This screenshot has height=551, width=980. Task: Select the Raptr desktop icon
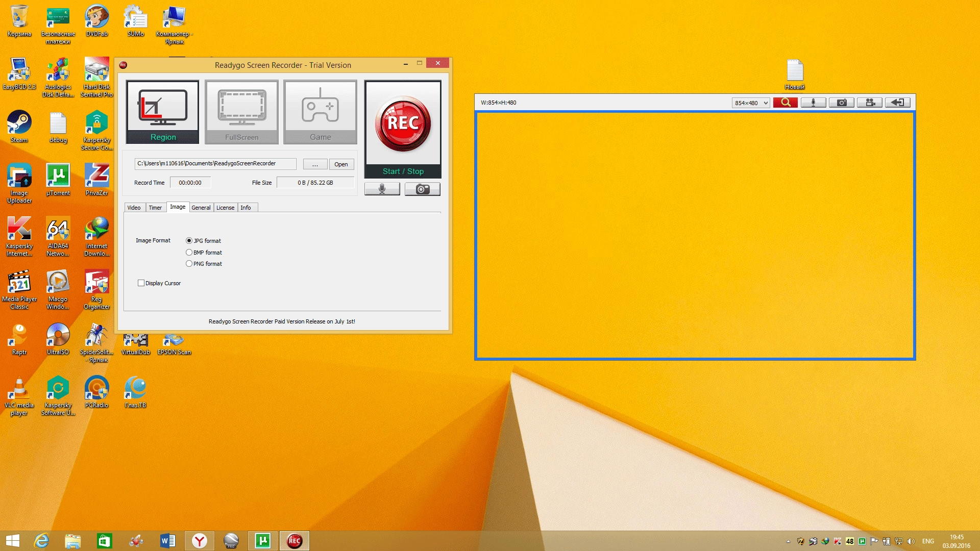tap(19, 339)
